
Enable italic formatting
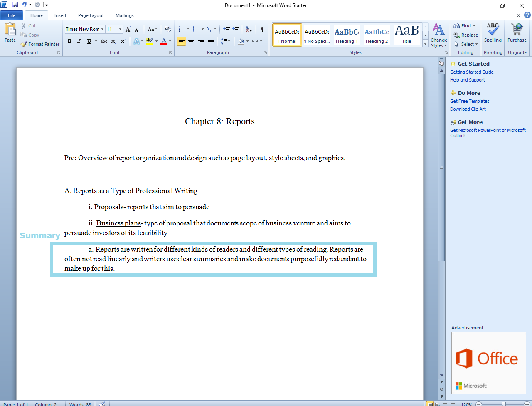79,41
